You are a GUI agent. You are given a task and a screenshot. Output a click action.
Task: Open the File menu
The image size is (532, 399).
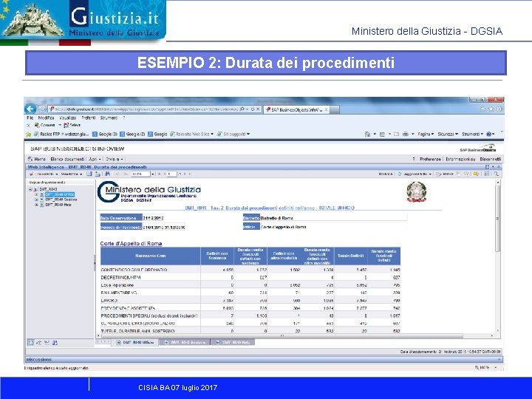pos(30,117)
